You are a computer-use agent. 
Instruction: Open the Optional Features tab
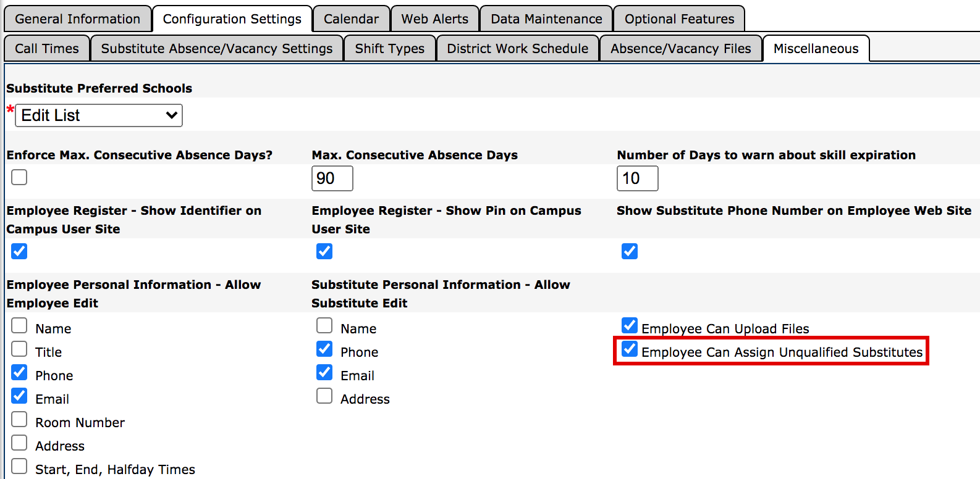pyautogui.click(x=679, y=19)
